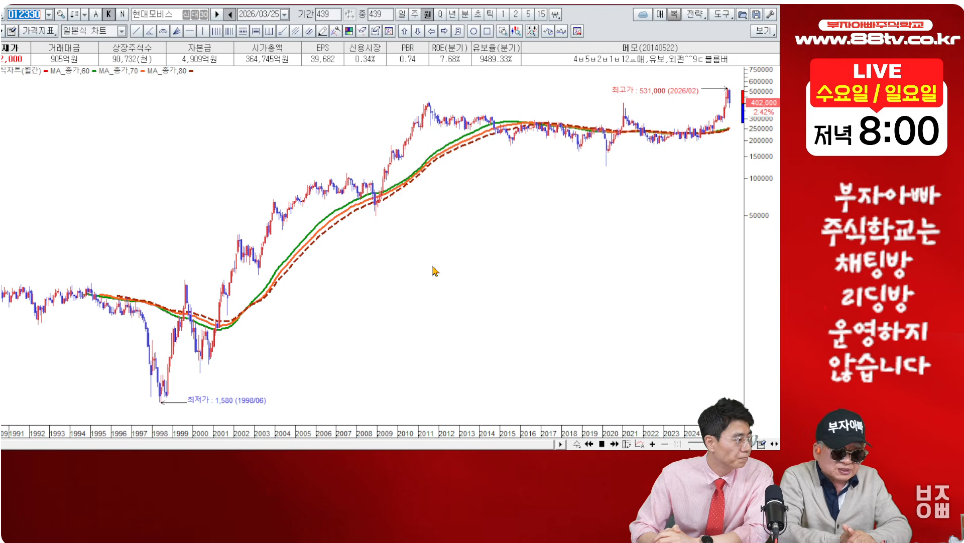964x543 pixels.
Task: Toggle the 일 (daily) period button
Action: tap(426, 15)
